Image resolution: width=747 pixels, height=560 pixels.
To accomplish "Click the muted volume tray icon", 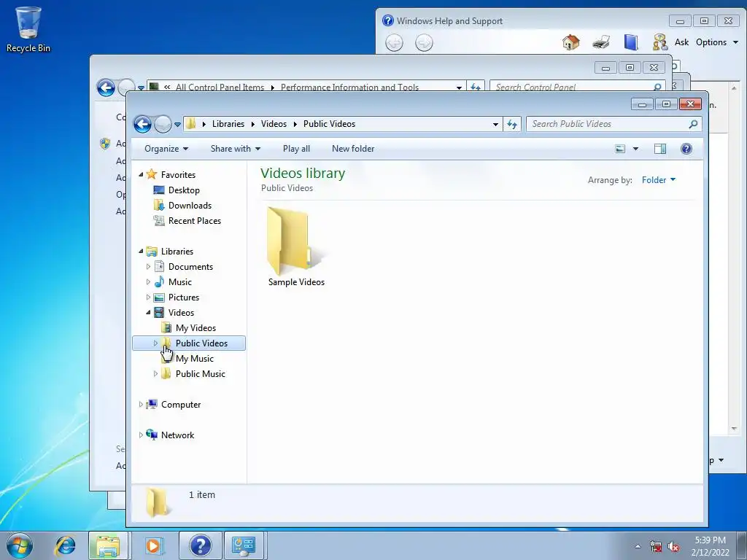I will pos(673,547).
